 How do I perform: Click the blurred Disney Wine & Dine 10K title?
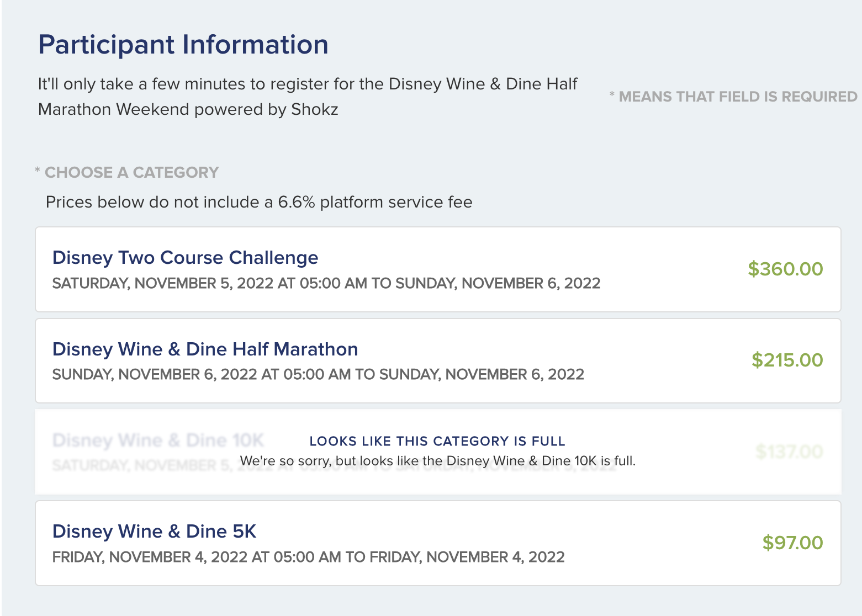point(158,440)
